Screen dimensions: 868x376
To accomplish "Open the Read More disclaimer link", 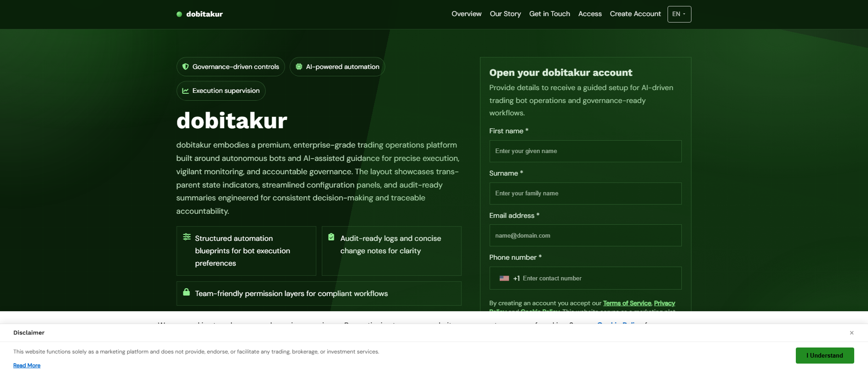I will [27, 365].
